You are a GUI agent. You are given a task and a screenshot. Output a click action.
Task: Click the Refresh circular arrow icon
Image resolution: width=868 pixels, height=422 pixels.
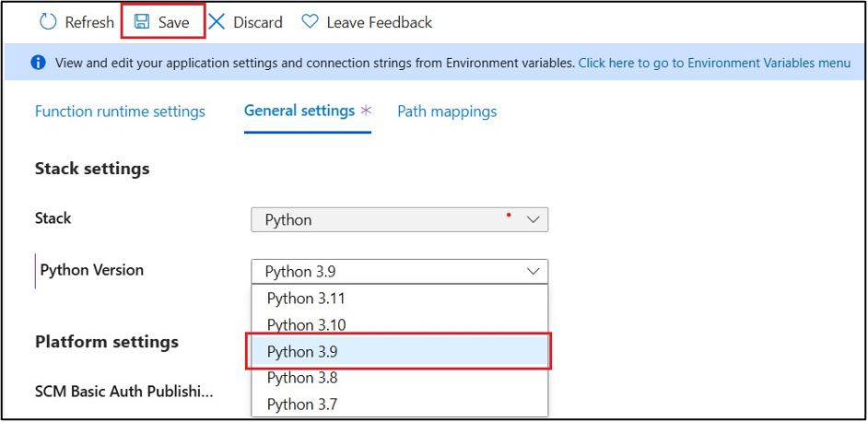tap(48, 22)
